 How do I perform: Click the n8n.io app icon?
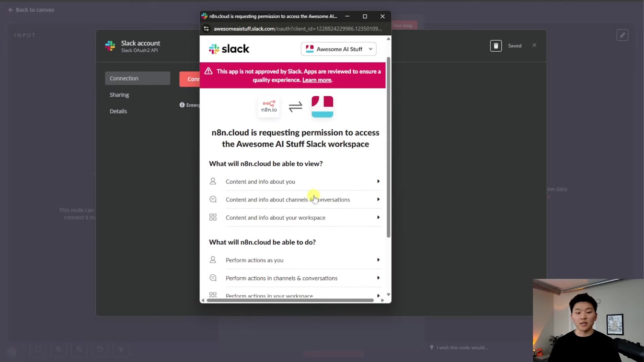pos(269,106)
